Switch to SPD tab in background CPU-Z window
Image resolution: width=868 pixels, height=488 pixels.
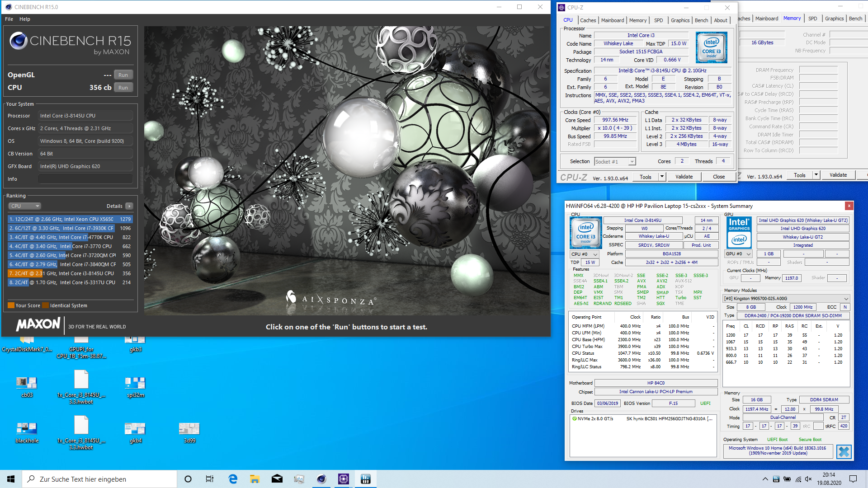813,19
